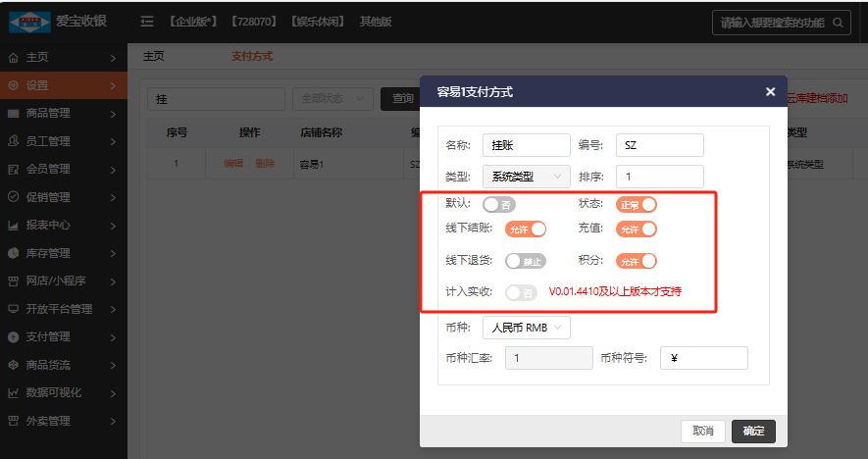Click the home icon beside 主页

click(x=14, y=58)
